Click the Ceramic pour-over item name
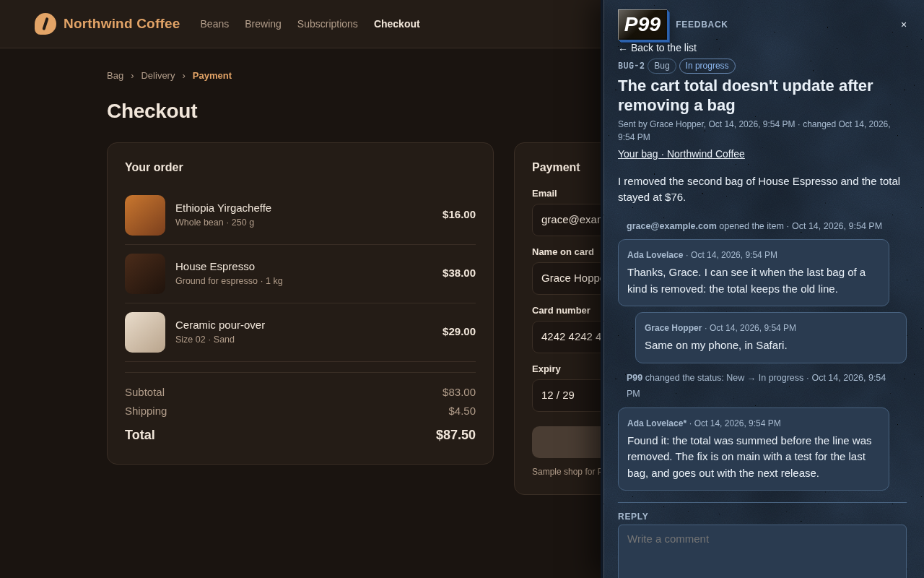 tap(220, 325)
